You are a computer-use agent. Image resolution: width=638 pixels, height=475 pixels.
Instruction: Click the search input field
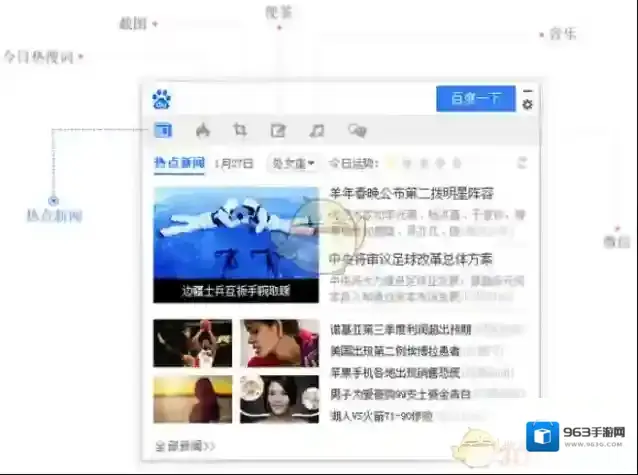point(304,99)
